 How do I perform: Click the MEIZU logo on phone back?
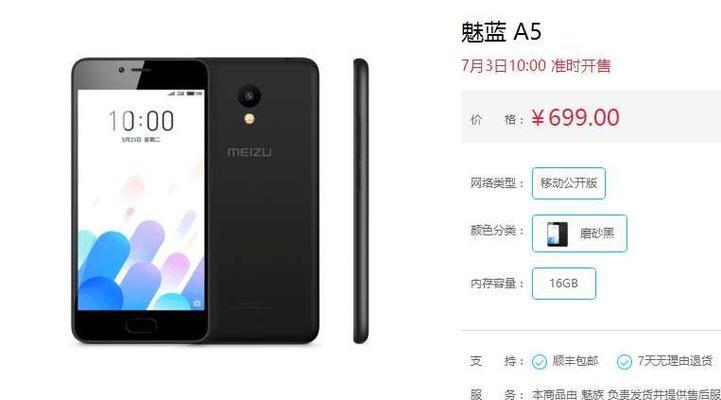pos(249,152)
